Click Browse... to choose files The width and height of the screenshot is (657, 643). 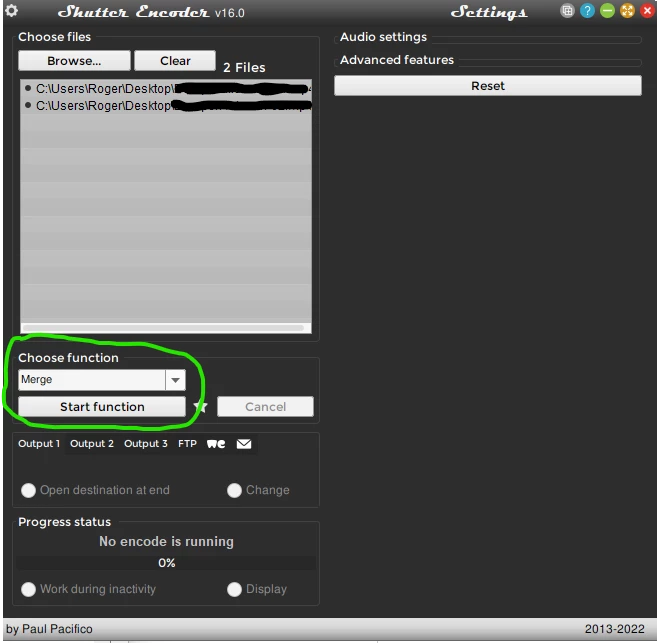pyautogui.click(x=74, y=61)
